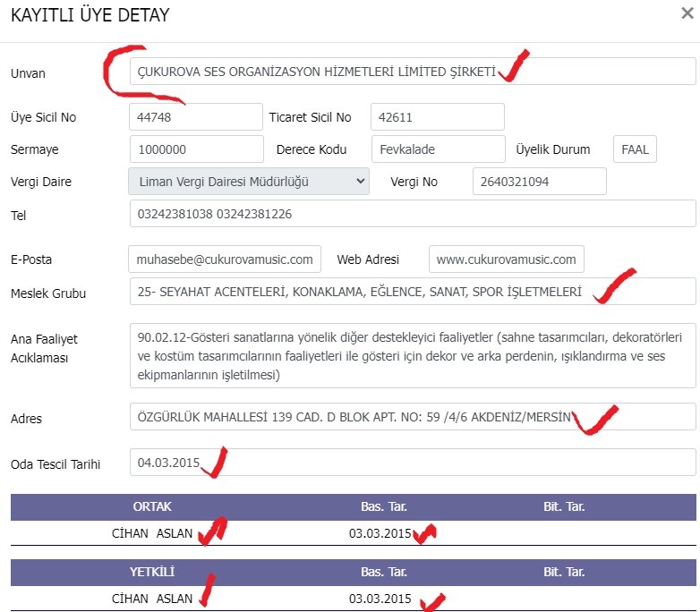
Task: Click the Üye Sicil No label
Action: [x=43, y=117]
